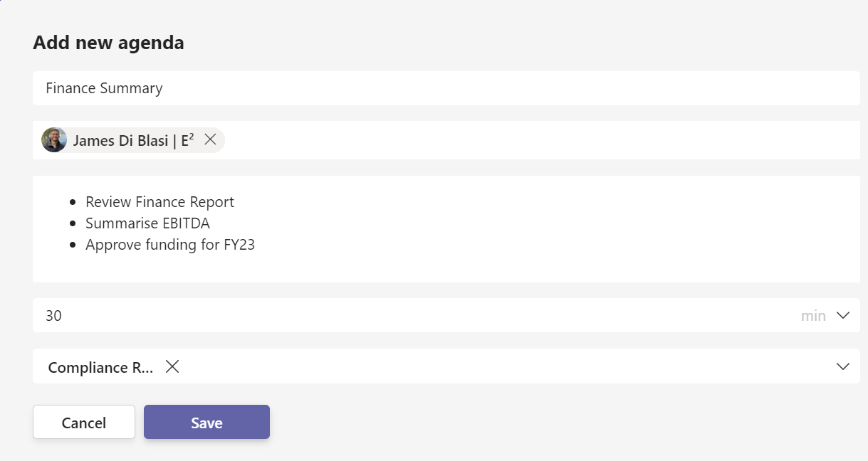
Task: Remove James Di Blasi from the agenda
Action: 210,140
